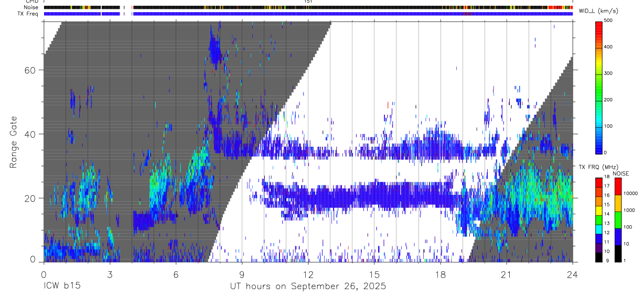644x297 pixels.
Task: Click the 'ICW b15' radar beam label
Action: click(x=62, y=286)
